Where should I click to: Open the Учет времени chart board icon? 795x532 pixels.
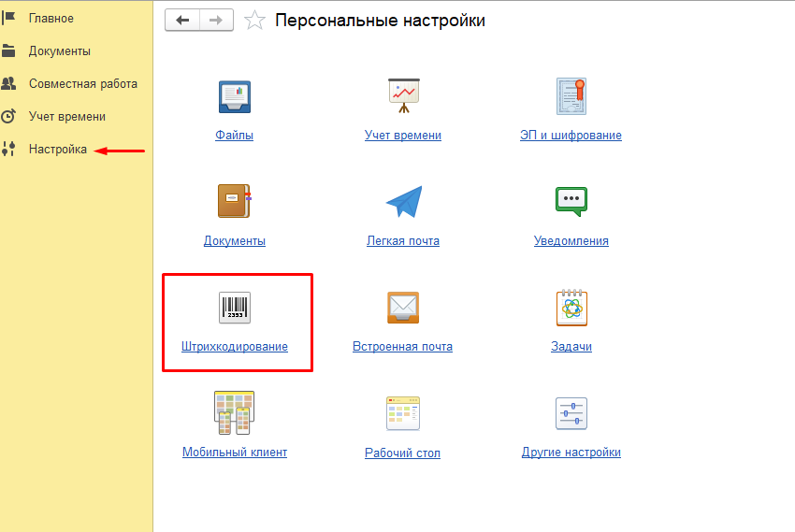pyautogui.click(x=403, y=95)
